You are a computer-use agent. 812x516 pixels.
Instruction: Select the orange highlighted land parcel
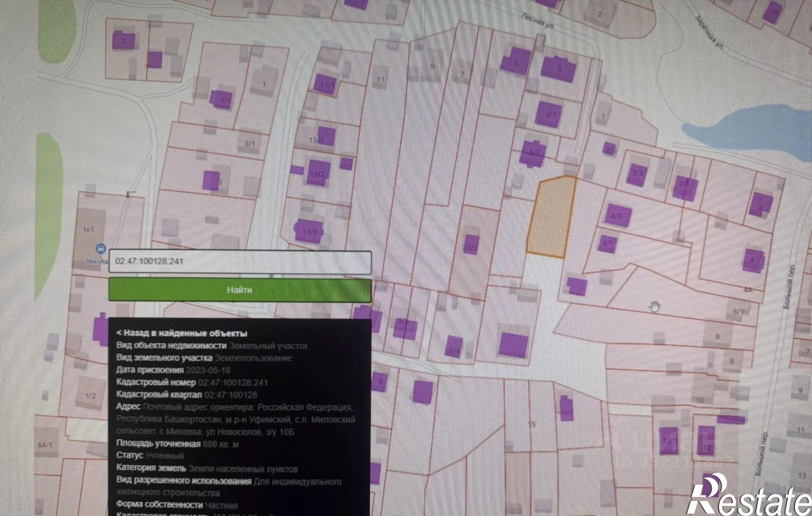pos(551,217)
